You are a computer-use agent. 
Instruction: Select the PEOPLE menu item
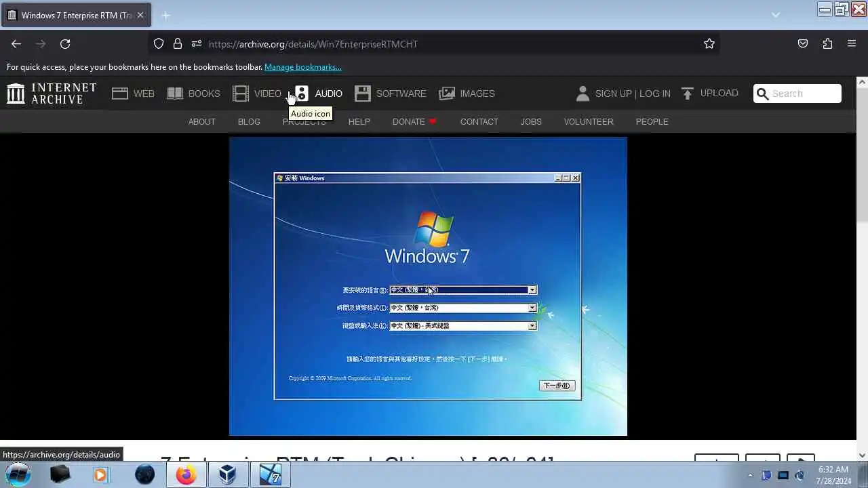pyautogui.click(x=652, y=122)
